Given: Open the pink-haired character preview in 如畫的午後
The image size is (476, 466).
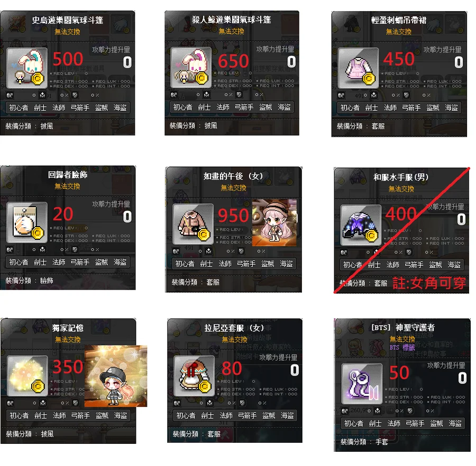Looking at the screenshot, I should click(x=274, y=222).
